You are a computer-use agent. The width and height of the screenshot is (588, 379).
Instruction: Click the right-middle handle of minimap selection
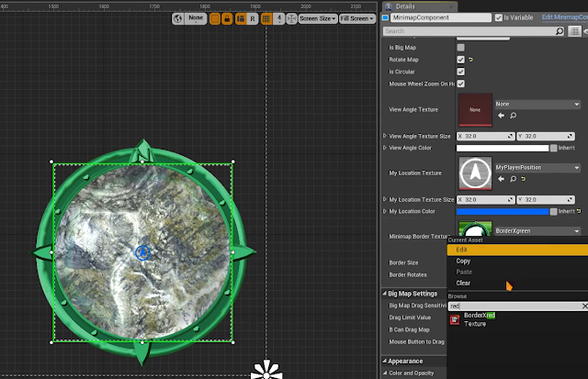point(232,252)
